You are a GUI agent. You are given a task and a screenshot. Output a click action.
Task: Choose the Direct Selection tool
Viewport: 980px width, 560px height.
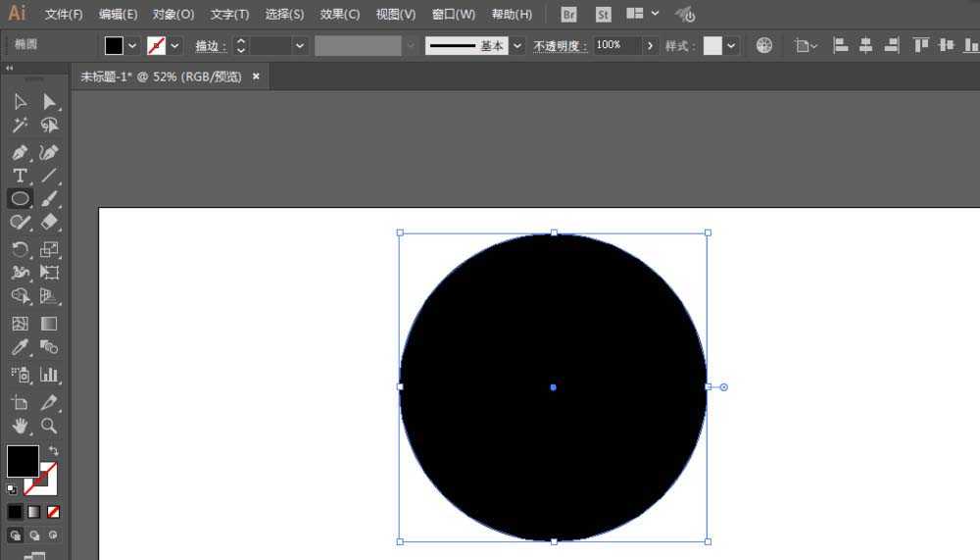[x=49, y=102]
